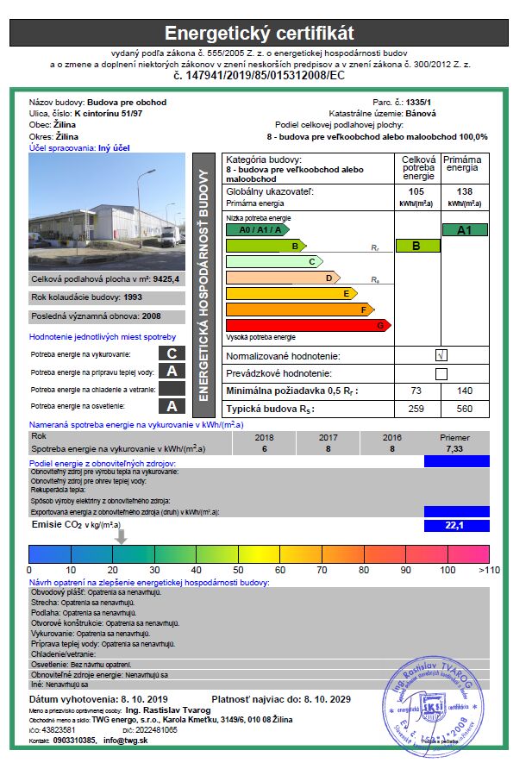Click the email address info@twg.sk
This screenshot has height=769, width=532.
click(x=126, y=741)
